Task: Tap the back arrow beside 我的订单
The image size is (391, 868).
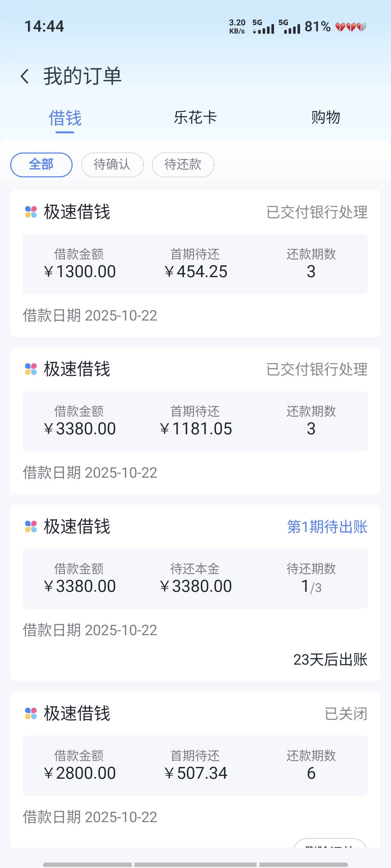Action: 24,76
